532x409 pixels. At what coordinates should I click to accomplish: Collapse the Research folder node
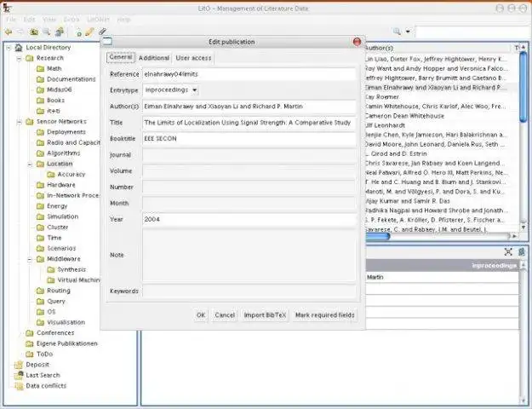tap(20, 59)
